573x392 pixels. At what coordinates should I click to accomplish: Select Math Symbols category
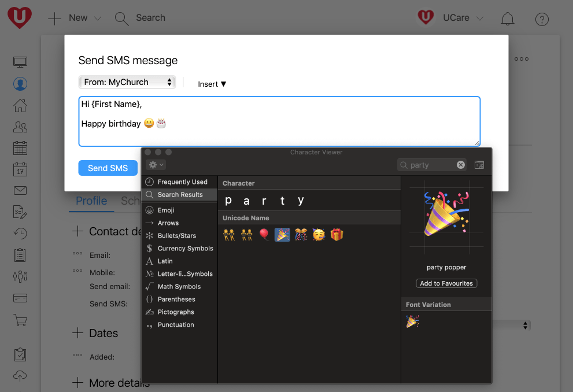(x=179, y=287)
